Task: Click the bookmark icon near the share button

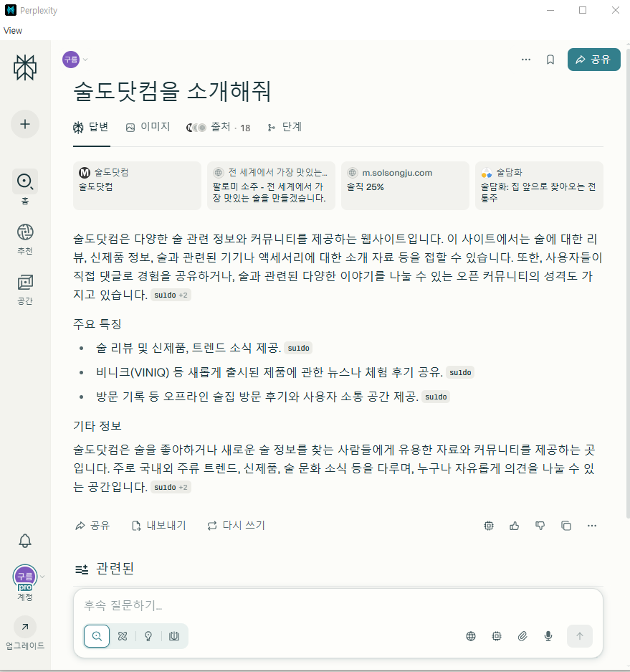Action: pyautogui.click(x=550, y=60)
